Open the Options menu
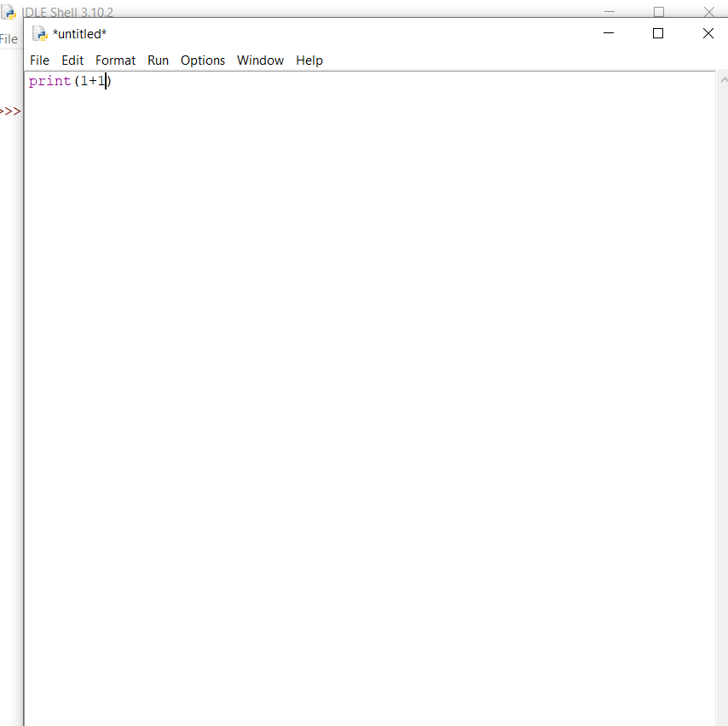 [x=202, y=60]
